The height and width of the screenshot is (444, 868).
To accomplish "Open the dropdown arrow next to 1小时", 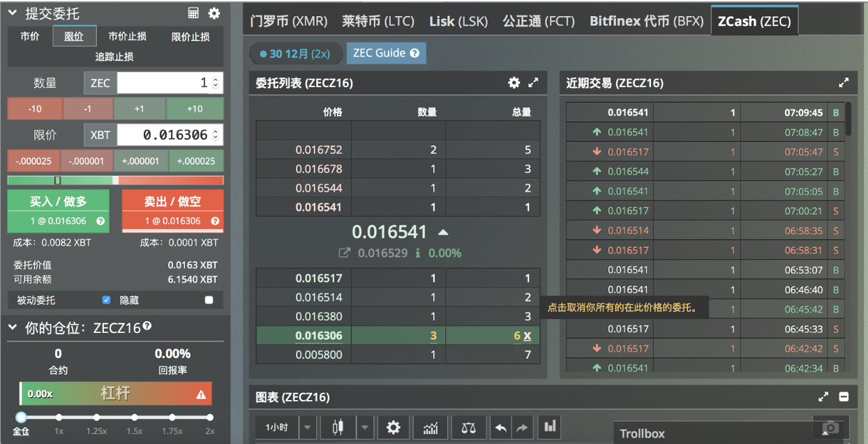I will [307, 427].
